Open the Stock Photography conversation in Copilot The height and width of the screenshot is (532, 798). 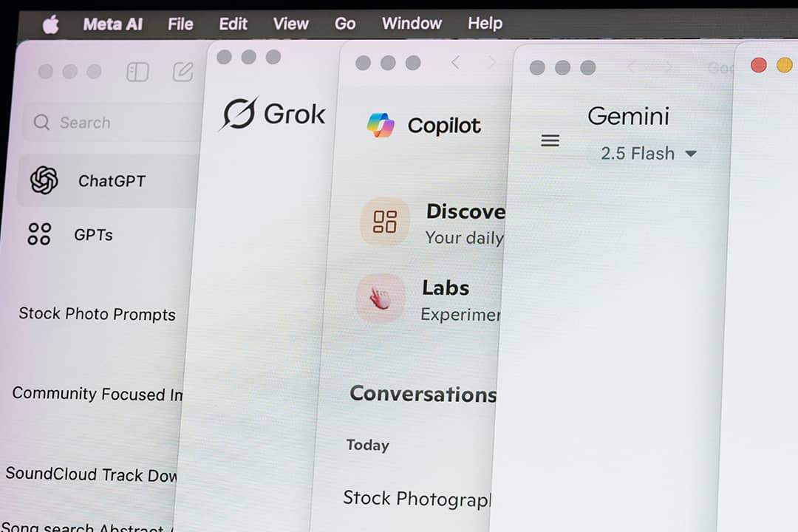pos(416,499)
